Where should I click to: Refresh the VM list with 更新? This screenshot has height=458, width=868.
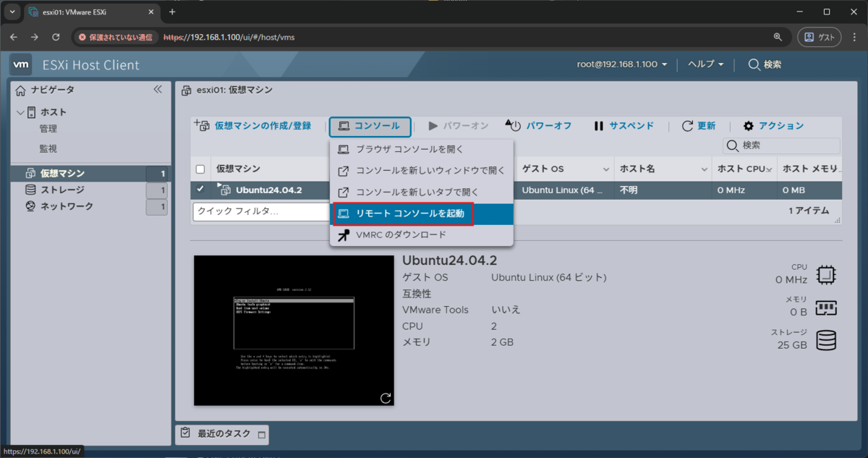point(699,126)
